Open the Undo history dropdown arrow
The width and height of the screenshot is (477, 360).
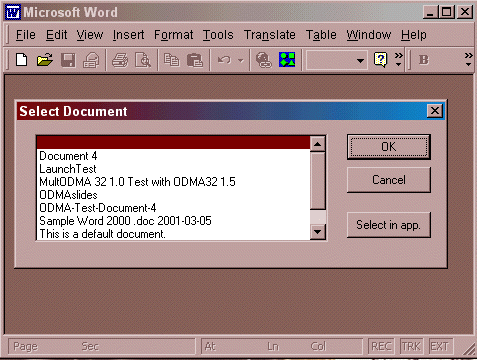[241, 61]
